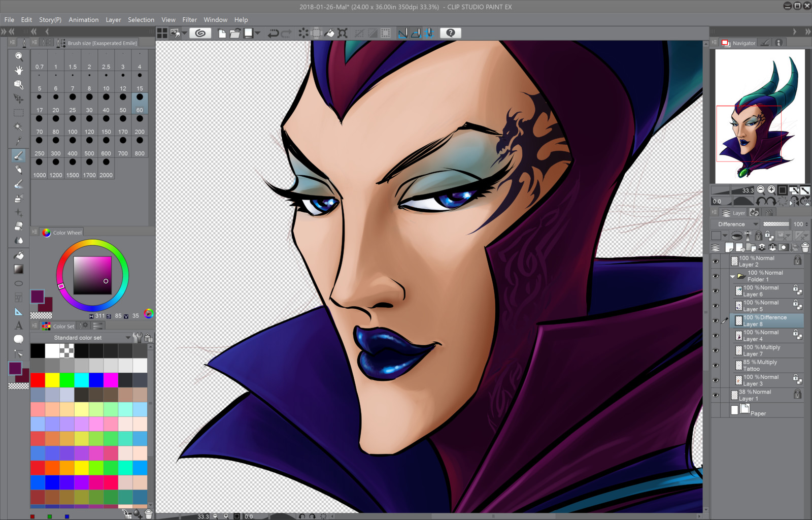
Task: Switch to Navigator tab
Action: 738,43
